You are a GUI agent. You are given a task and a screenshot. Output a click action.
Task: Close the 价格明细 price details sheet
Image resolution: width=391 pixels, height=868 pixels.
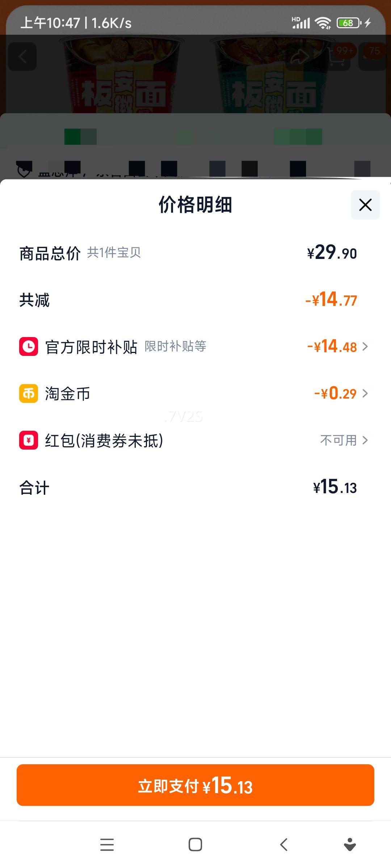[365, 205]
